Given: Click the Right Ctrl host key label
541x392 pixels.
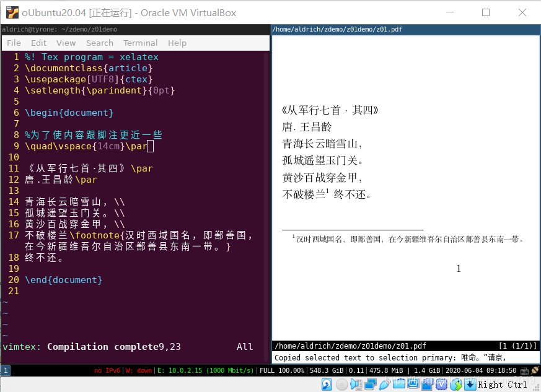Looking at the screenshot, I should coord(502,385).
